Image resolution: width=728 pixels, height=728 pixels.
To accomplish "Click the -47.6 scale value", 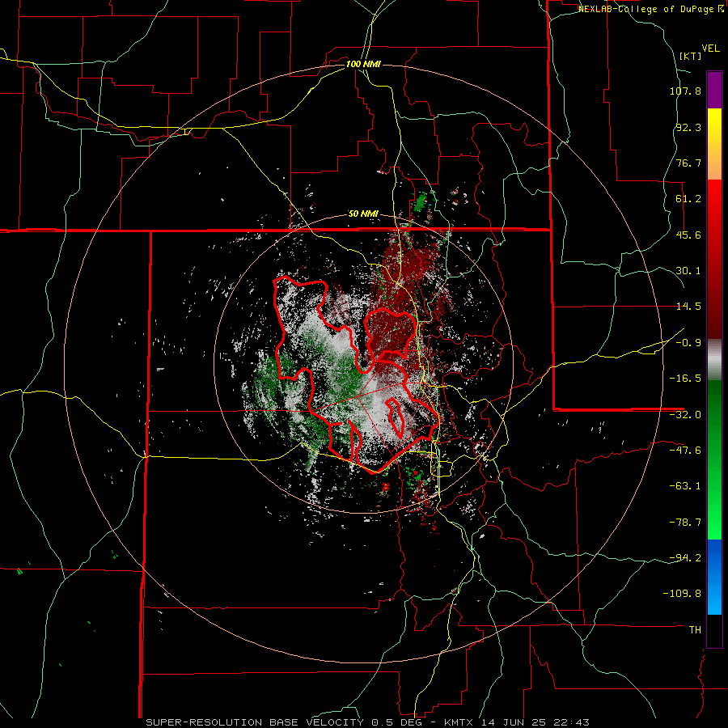I will point(685,451).
